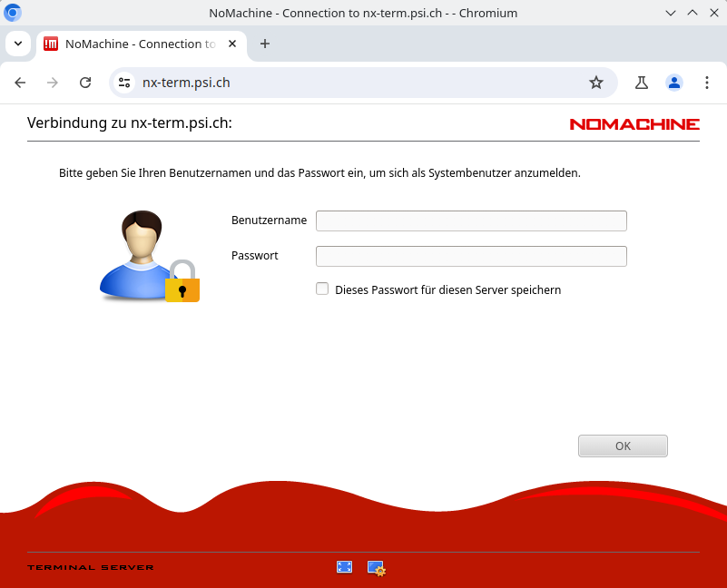The height and width of the screenshot is (588, 727).
Task: Open the browser profile icon
Action: click(x=674, y=83)
